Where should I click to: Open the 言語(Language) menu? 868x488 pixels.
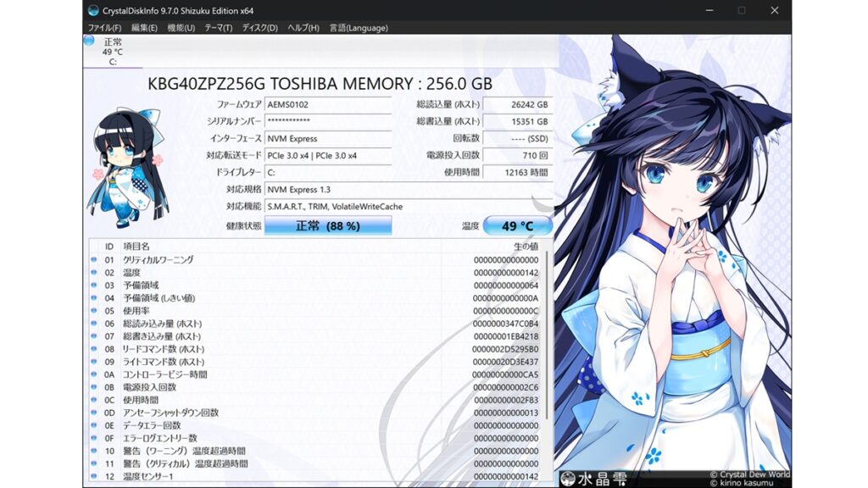(x=358, y=28)
